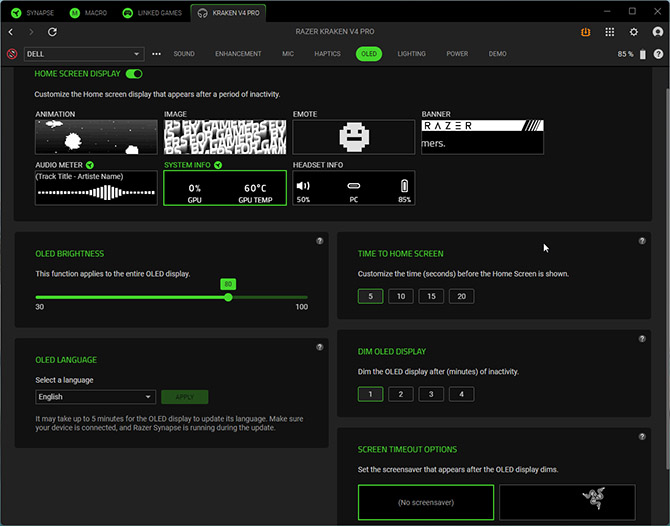The height and width of the screenshot is (526, 670).
Task: Open Time to Home Screen help icon
Action: click(642, 241)
